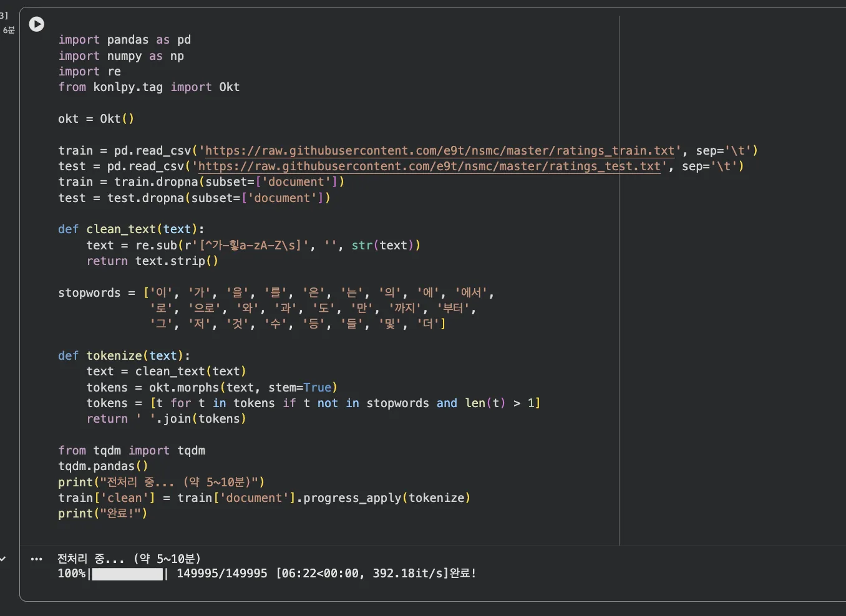Click the clean_text function name definition

[121, 229]
